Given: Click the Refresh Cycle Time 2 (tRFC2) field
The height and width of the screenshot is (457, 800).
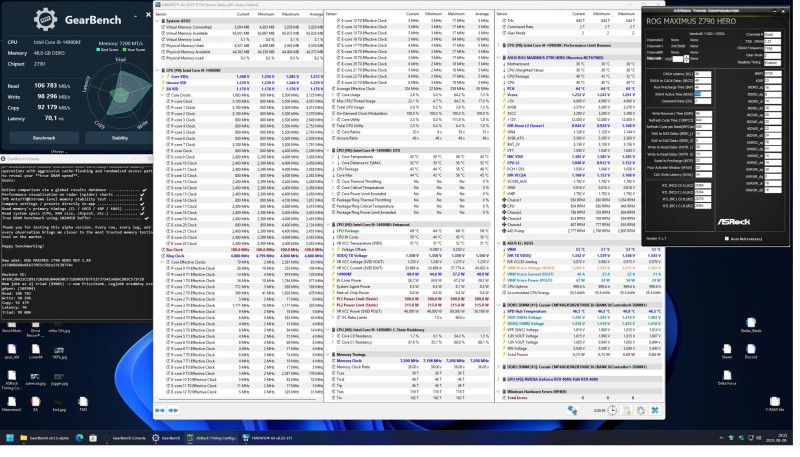Looking at the screenshot, I should point(703,120).
